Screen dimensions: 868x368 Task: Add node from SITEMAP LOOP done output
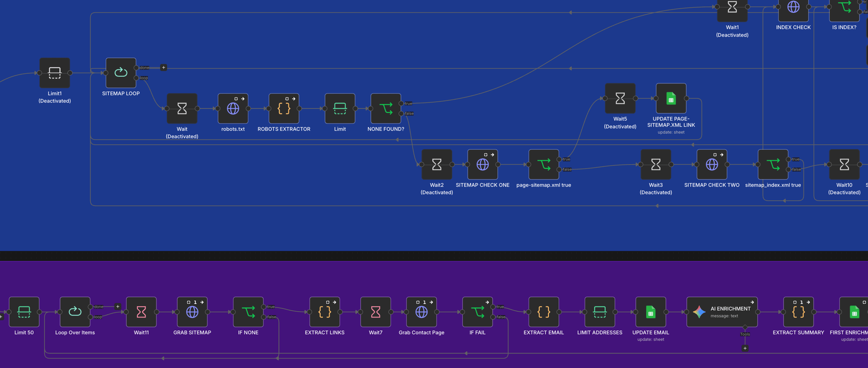(x=164, y=68)
